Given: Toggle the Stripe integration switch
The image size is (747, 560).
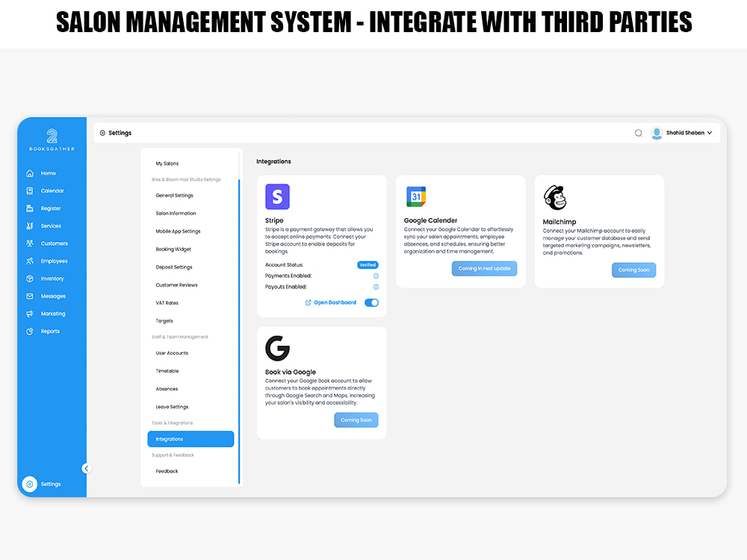Looking at the screenshot, I should [371, 303].
